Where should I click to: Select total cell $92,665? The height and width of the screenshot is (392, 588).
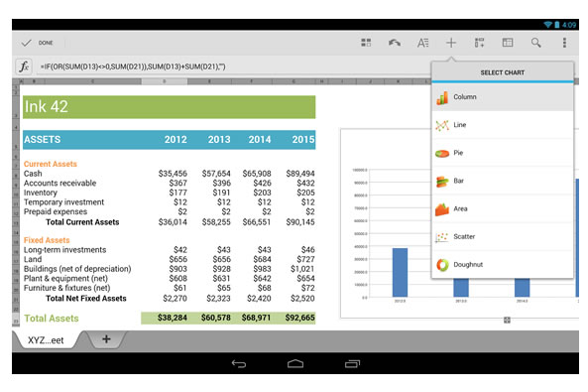pyautogui.click(x=300, y=318)
